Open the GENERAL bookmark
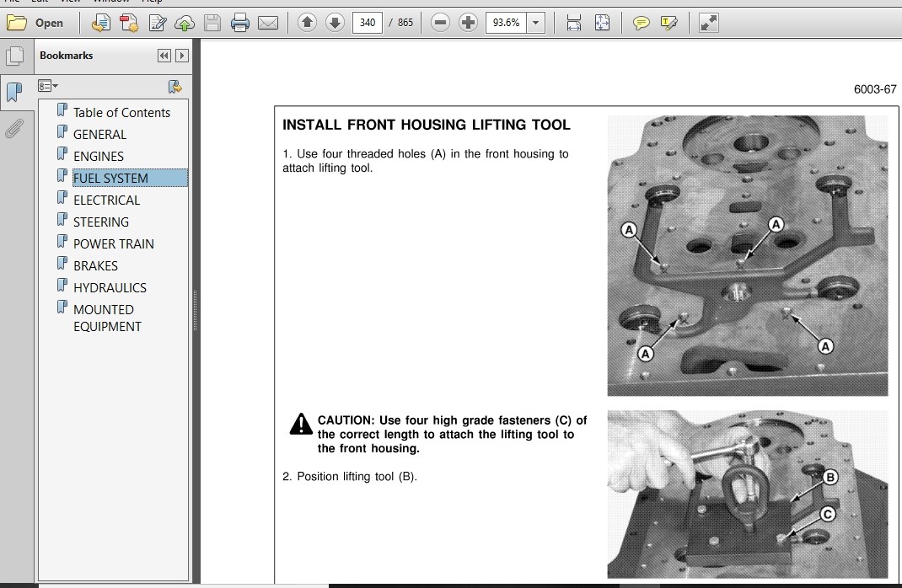 [99, 135]
